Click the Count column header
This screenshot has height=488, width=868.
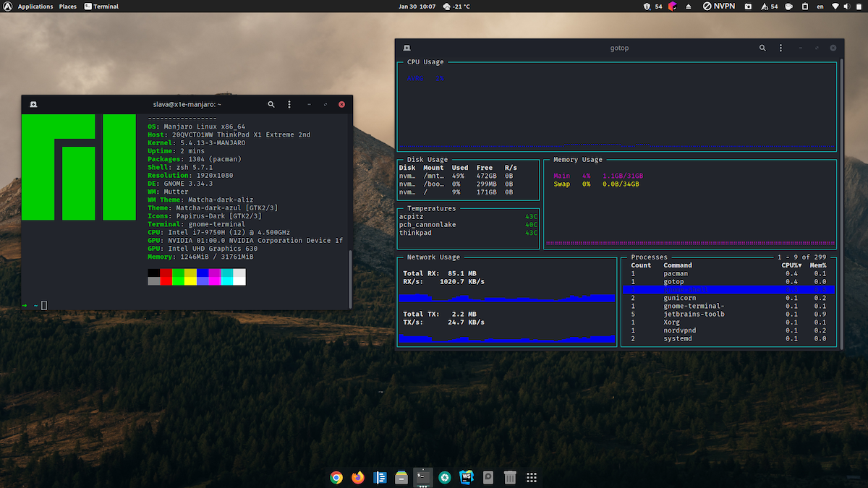[641, 265]
